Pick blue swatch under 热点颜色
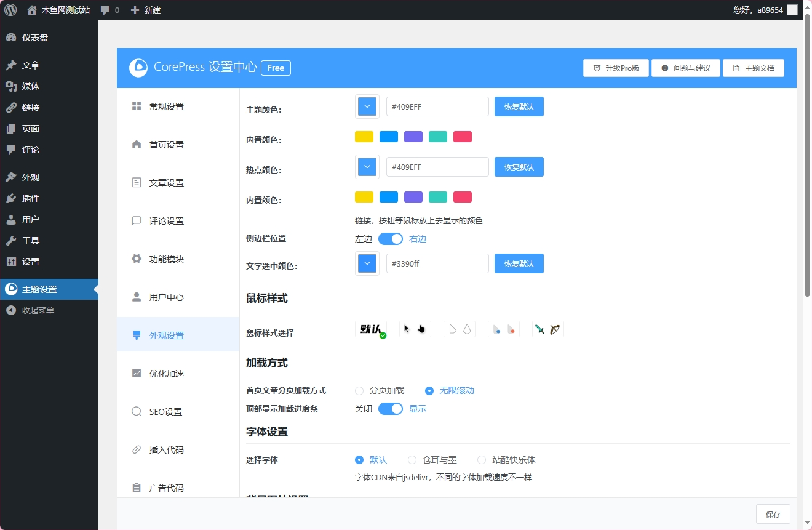This screenshot has width=812, height=530. [x=389, y=197]
